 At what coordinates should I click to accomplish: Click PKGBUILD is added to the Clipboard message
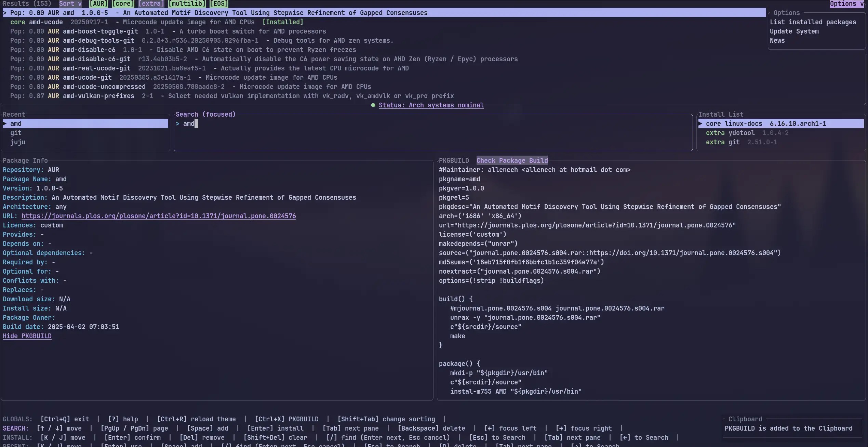tap(788, 429)
